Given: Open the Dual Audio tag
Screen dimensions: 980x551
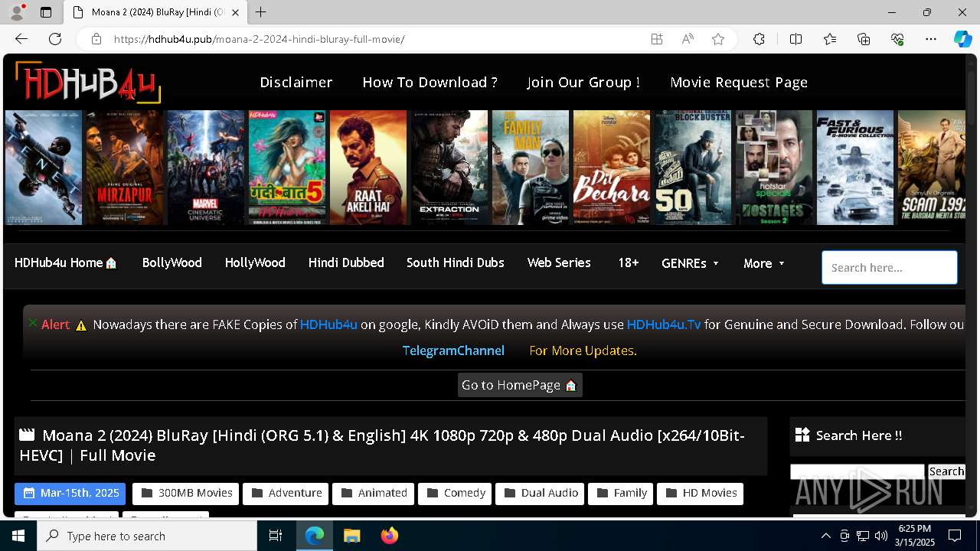Looking at the screenshot, I should pyautogui.click(x=540, y=493).
